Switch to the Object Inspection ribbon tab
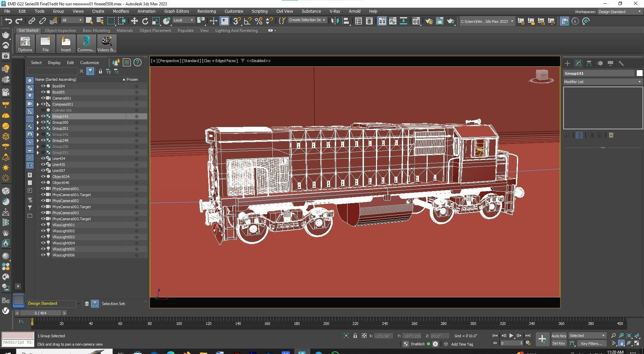 [x=60, y=30]
